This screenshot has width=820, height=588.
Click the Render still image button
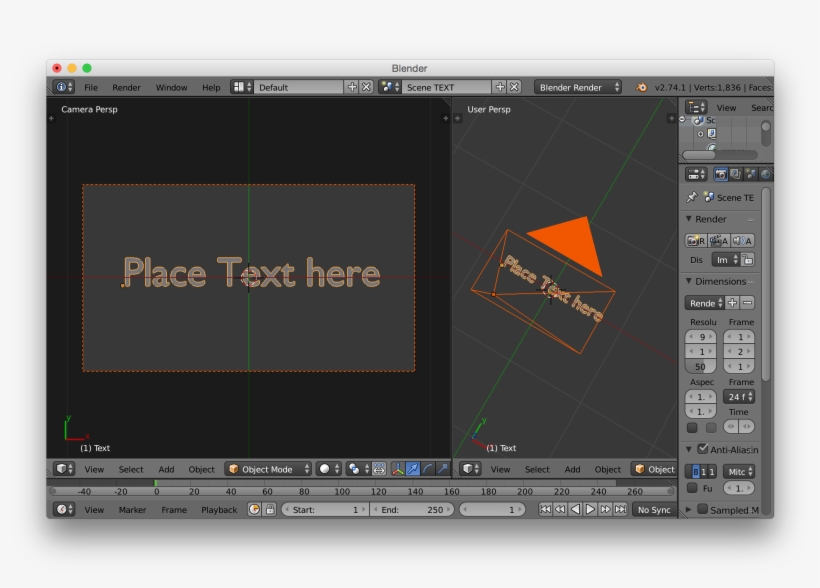coord(696,241)
